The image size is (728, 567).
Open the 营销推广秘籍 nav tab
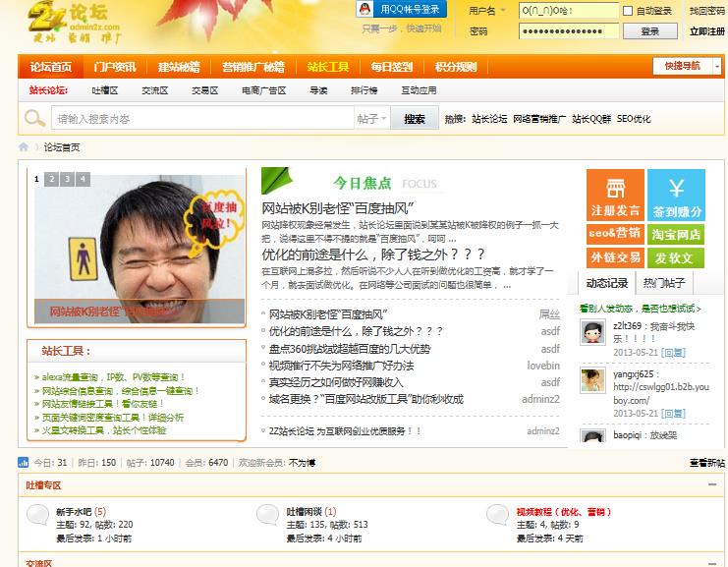pos(253,67)
